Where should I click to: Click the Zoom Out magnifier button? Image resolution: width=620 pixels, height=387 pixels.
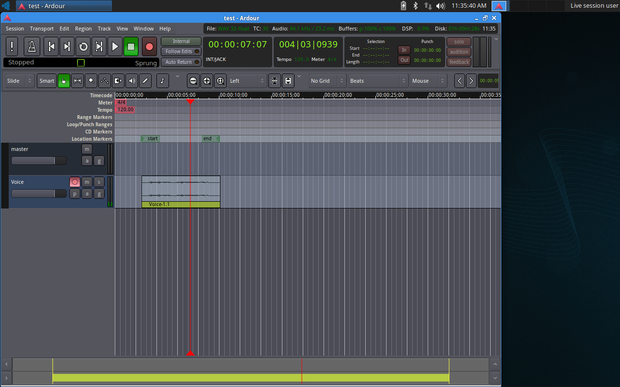(193, 81)
